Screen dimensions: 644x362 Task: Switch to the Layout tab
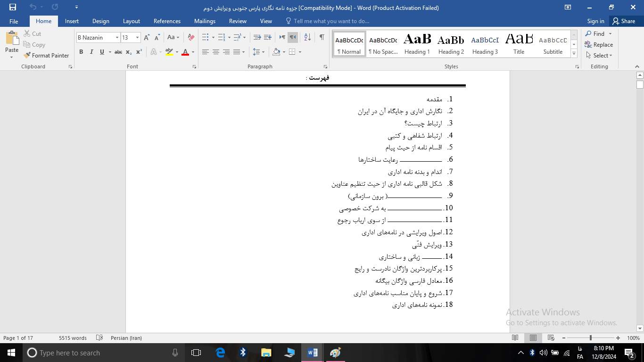(x=132, y=21)
